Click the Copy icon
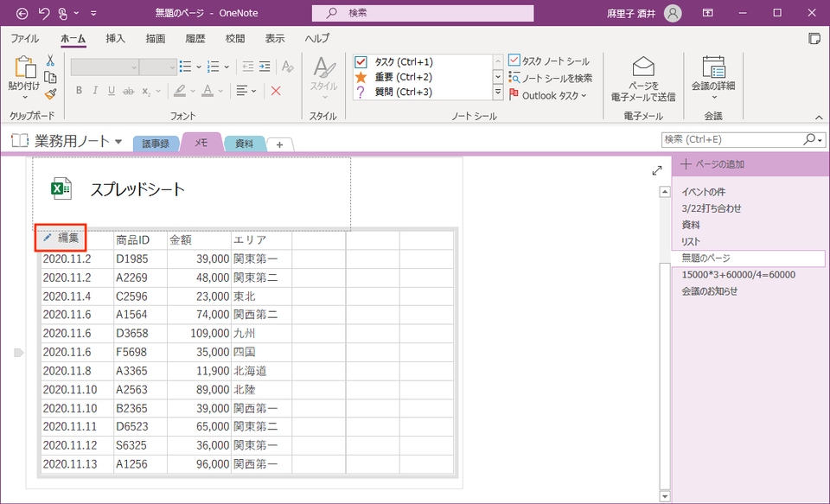Screen dimensions: 830x504 coord(51,77)
